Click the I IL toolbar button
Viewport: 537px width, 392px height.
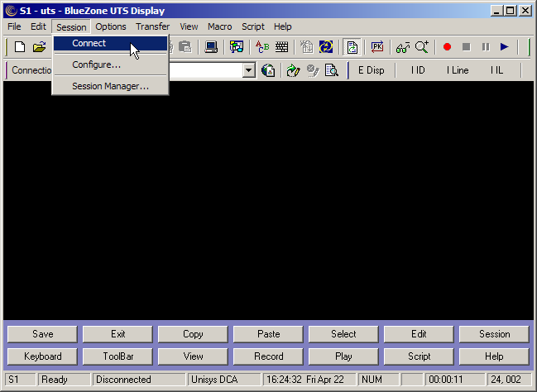pyautogui.click(x=497, y=70)
